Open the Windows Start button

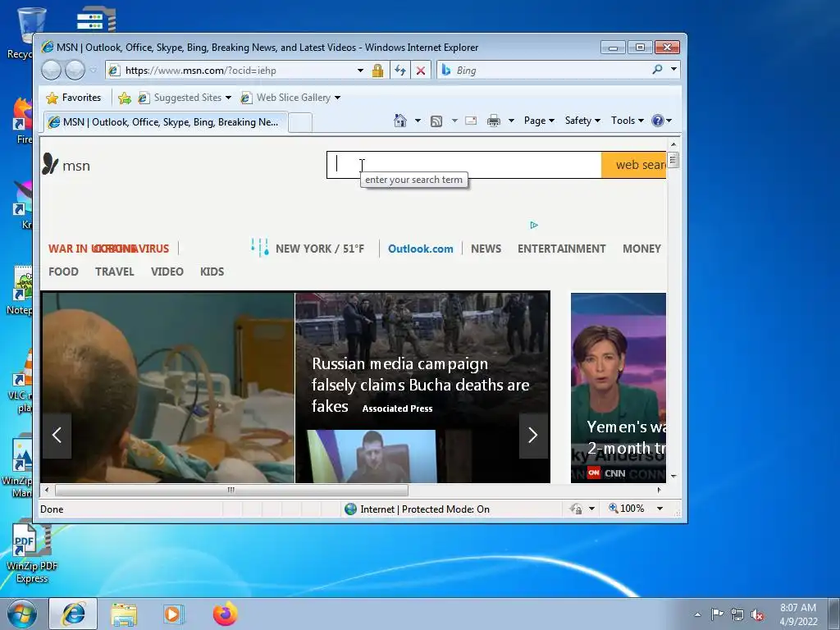[x=22, y=614]
